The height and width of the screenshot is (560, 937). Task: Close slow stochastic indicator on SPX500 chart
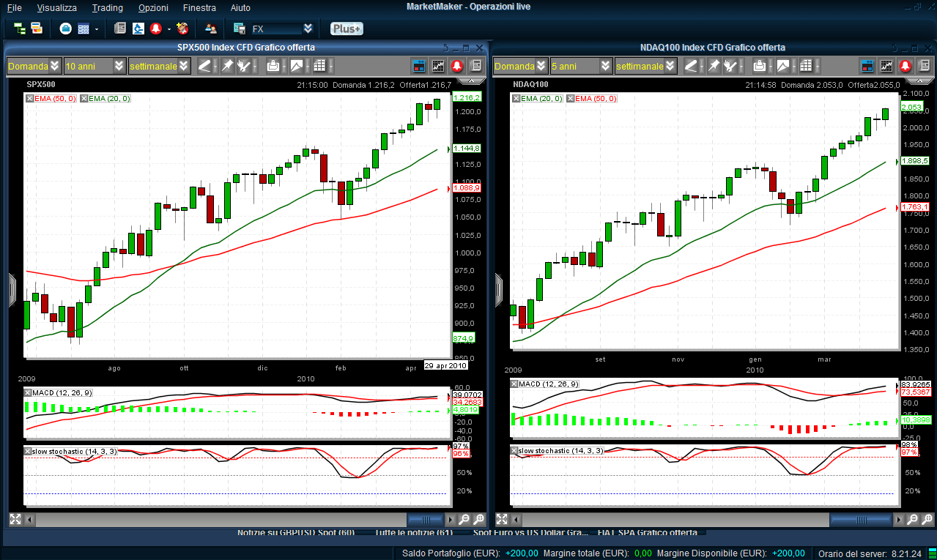(x=28, y=451)
